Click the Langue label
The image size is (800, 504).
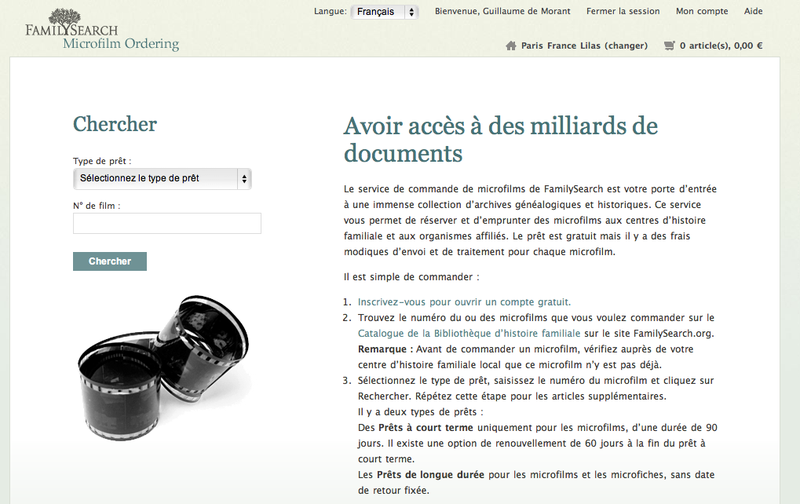[330, 11]
